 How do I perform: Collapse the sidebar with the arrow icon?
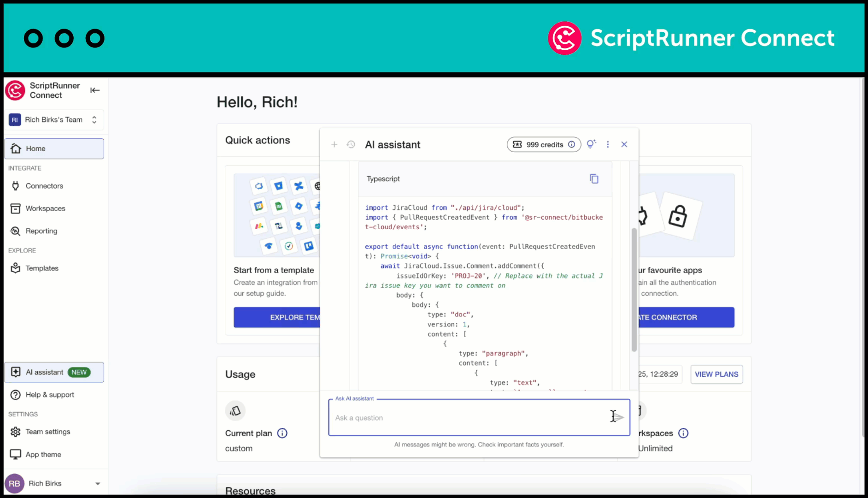95,90
